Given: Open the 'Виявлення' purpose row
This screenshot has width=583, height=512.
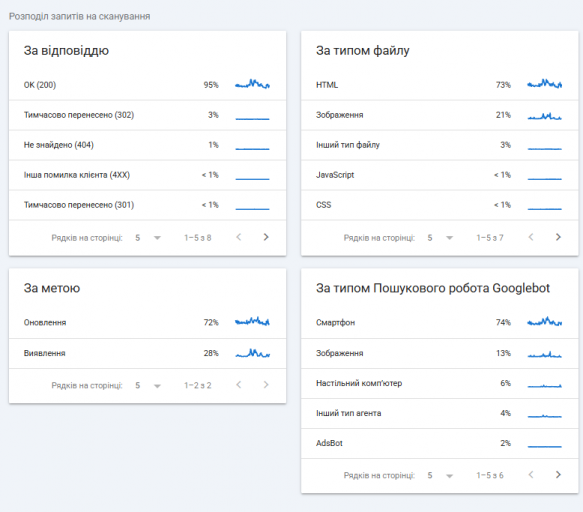Looking at the screenshot, I should pos(148,353).
